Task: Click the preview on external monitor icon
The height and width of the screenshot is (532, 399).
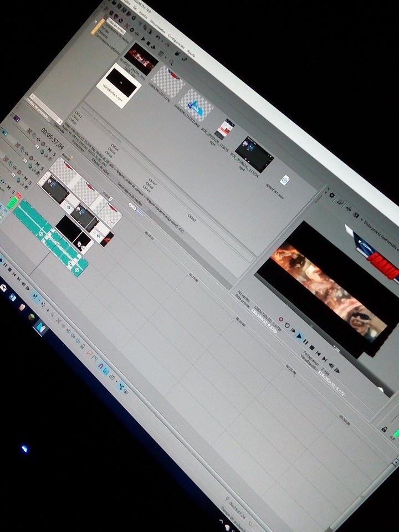Action: pyautogui.click(x=340, y=202)
